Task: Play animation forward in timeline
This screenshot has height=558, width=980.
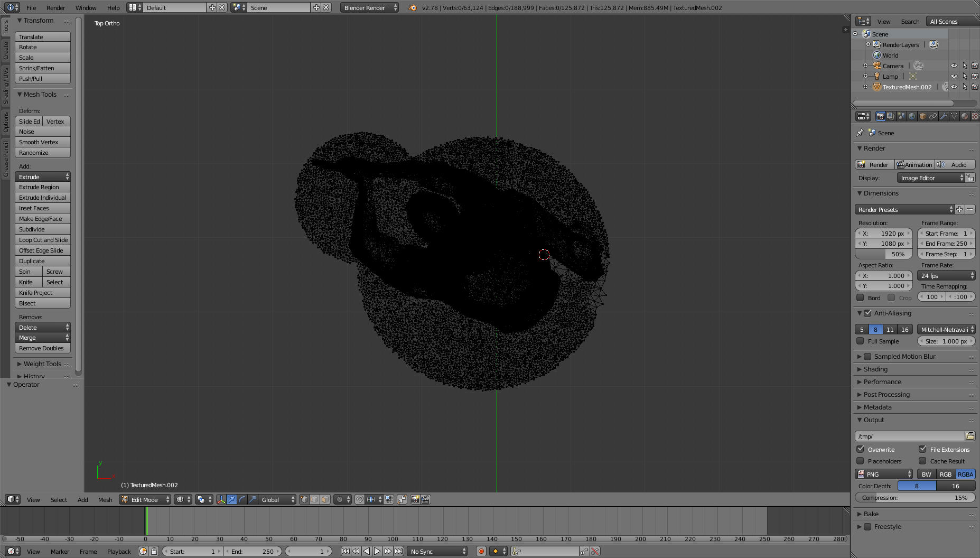Action: click(x=377, y=551)
